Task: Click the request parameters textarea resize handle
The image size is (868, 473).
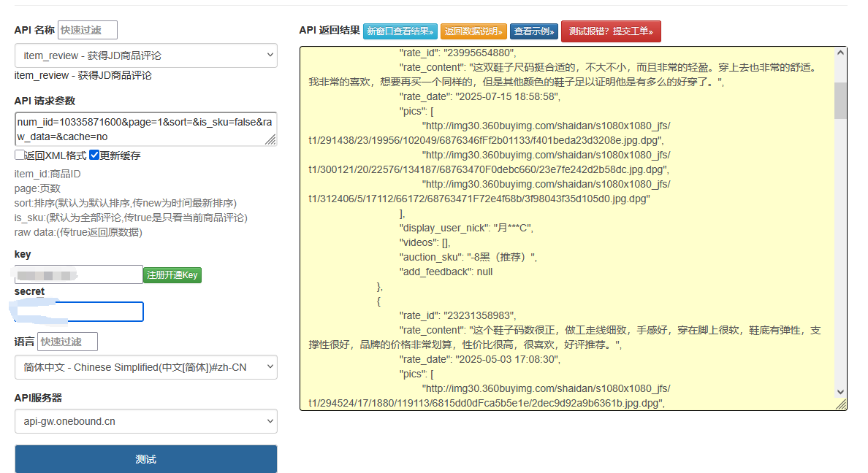Action: [x=270, y=139]
